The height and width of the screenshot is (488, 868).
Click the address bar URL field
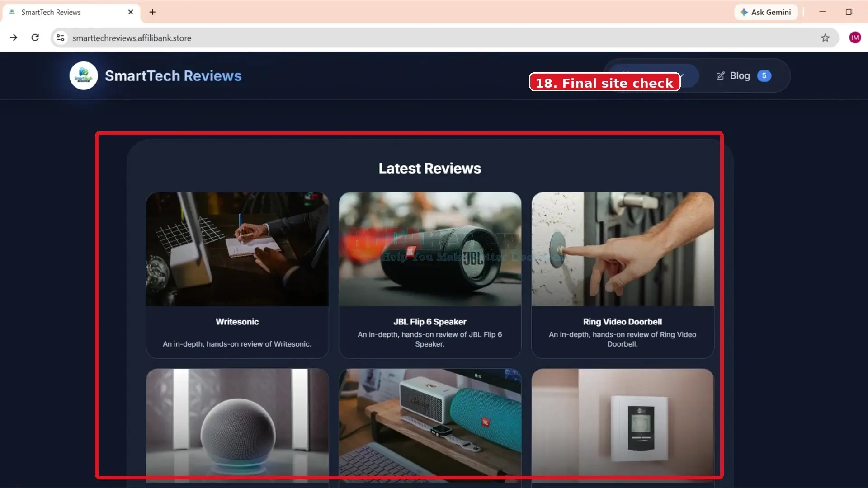(x=445, y=38)
